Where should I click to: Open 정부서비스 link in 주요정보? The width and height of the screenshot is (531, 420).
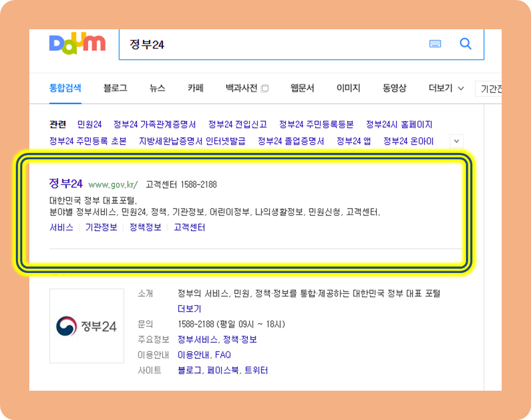198,339
